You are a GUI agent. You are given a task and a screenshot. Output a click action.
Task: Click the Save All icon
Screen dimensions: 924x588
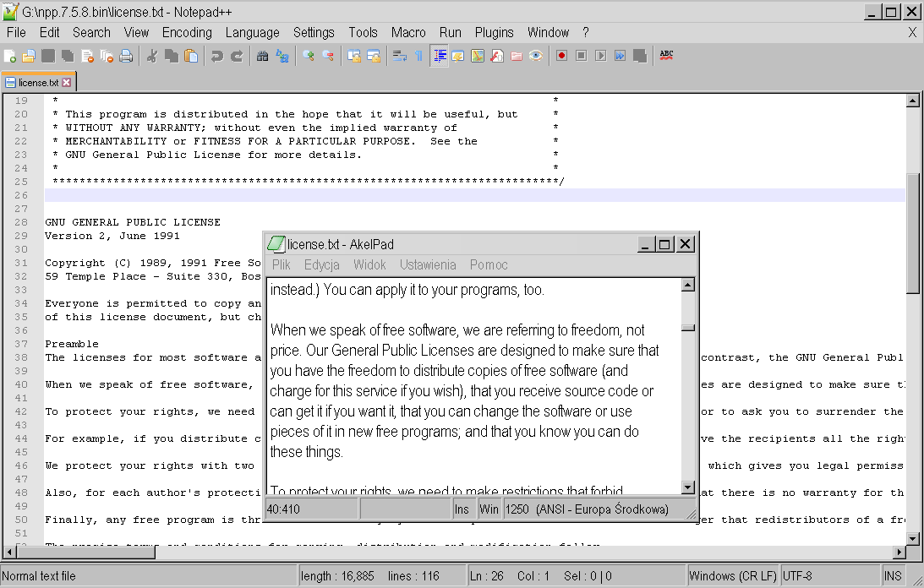(68, 56)
